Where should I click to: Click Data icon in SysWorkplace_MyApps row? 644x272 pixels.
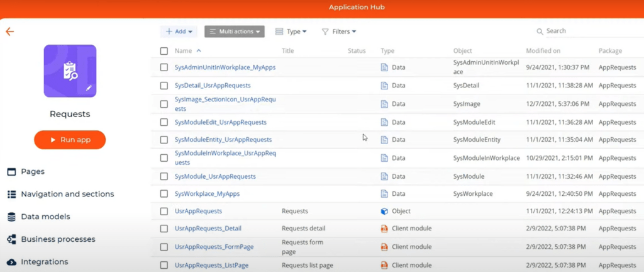384,193
